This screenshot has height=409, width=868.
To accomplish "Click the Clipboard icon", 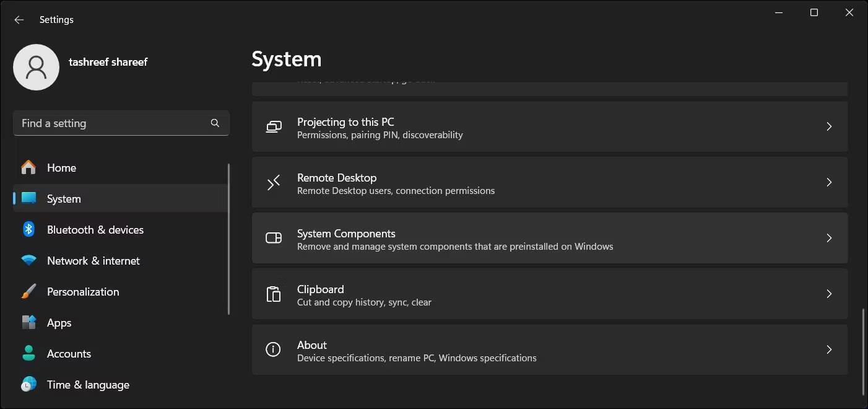I will (x=273, y=294).
